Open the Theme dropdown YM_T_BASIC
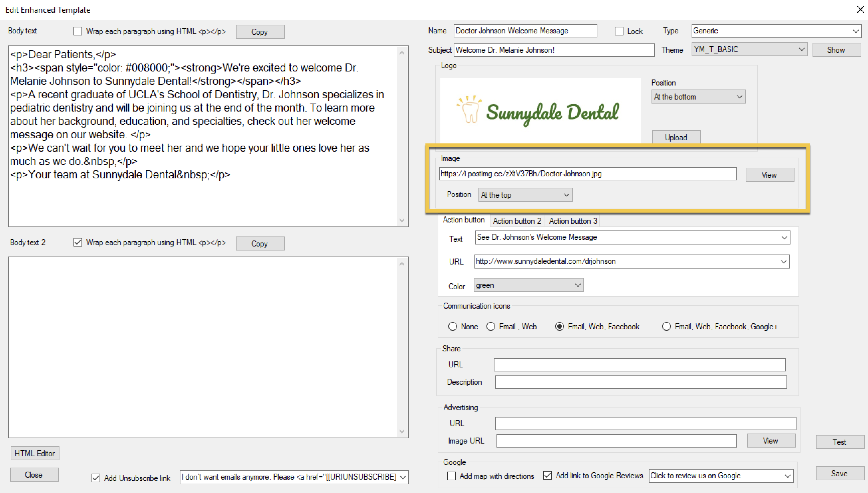Image resolution: width=868 pixels, height=493 pixels. (x=749, y=49)
